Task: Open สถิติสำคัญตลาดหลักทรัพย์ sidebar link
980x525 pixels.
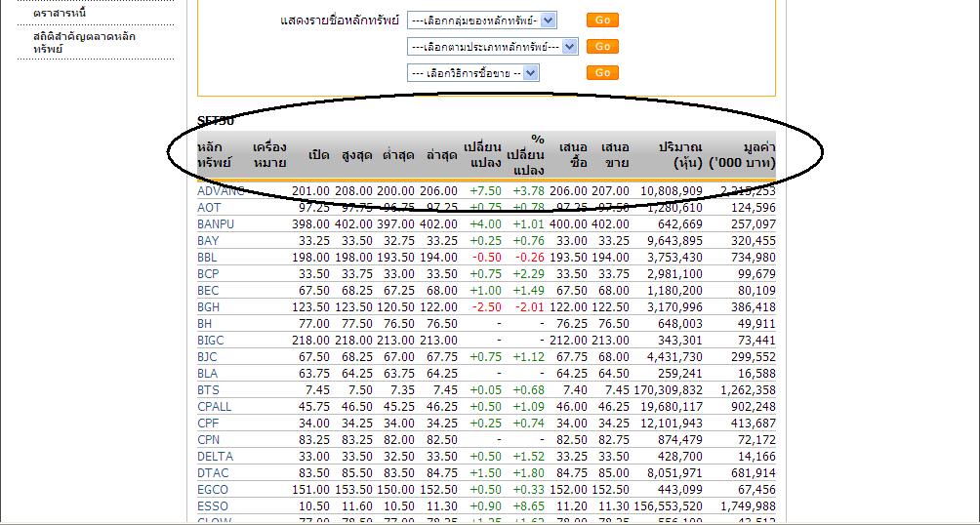Action: [x=84, y=43]
